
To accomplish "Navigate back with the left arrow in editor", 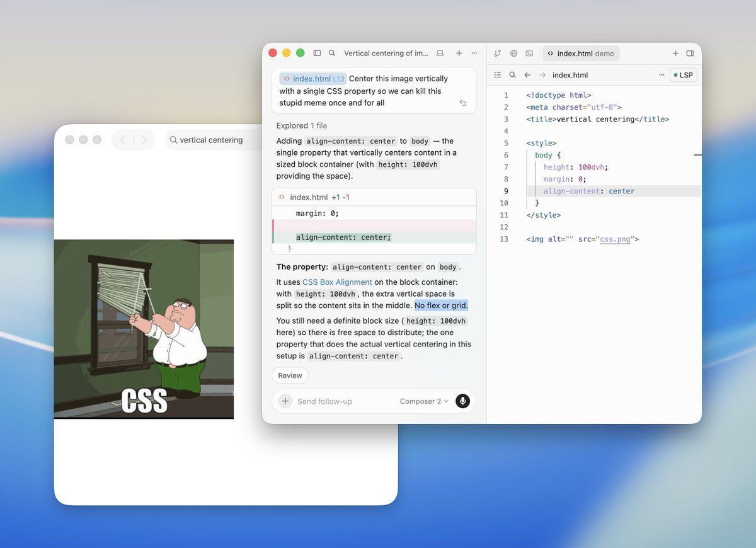I will coord(527,75).
